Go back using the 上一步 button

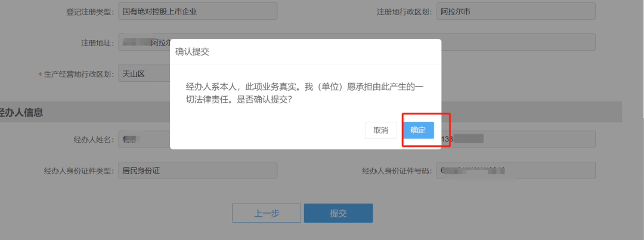click(267, 213)
